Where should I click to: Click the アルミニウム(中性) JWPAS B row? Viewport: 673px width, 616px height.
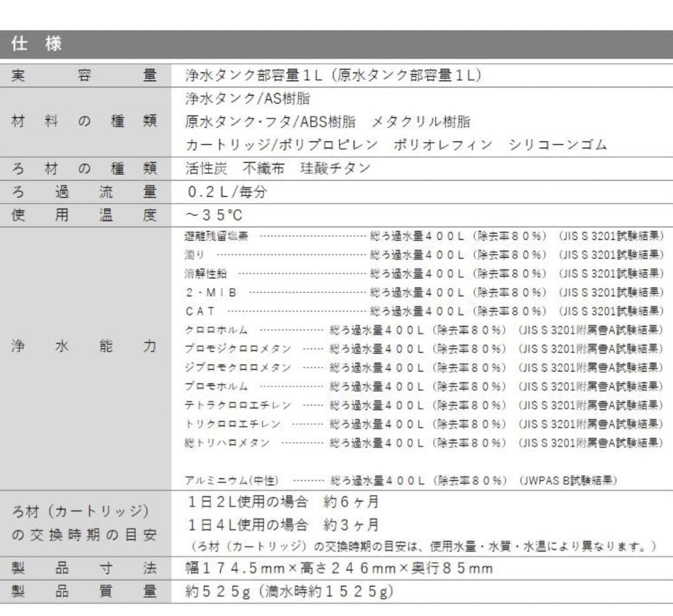pos(401,480)
